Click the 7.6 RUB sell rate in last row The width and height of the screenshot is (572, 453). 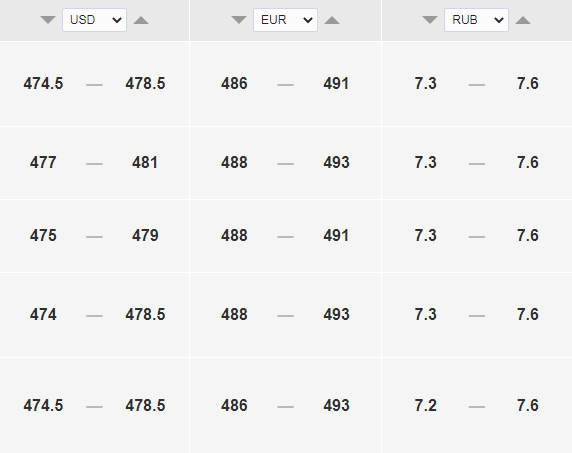click(527, 406)
